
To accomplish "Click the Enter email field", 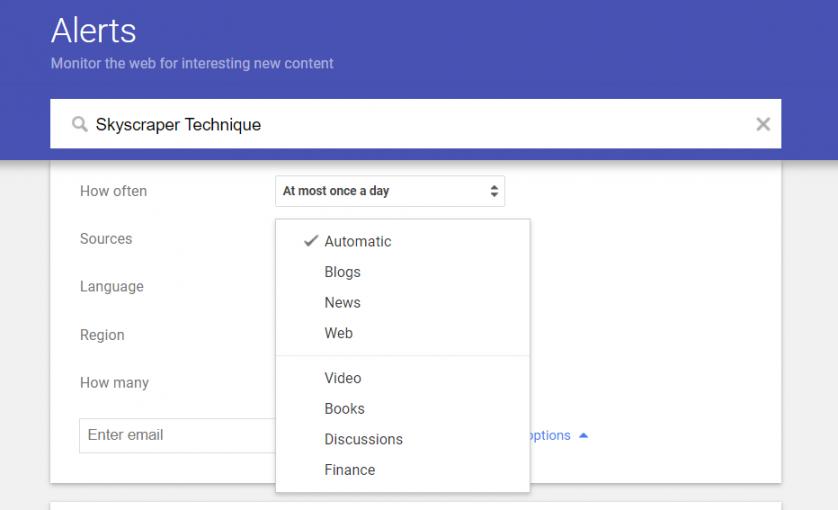I will click(x=175, y=435).
